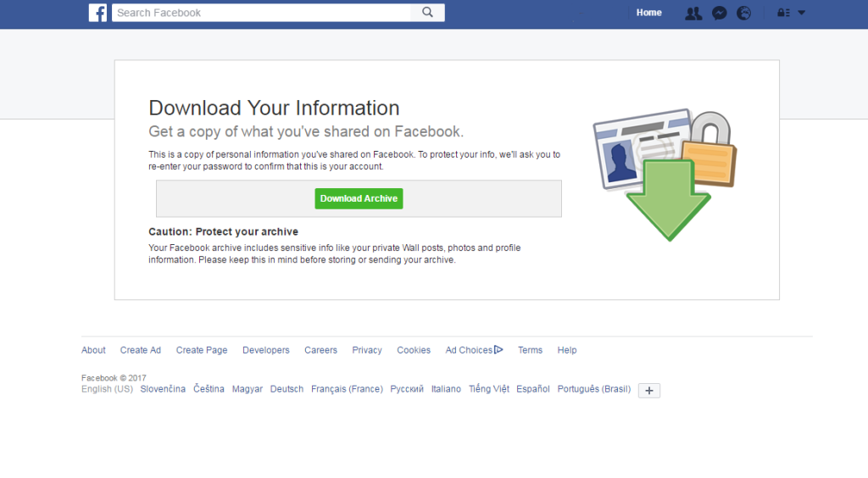This screenshot has width=868, height=478.
Task: Click the Get a copy subtitle text
Action: pyautogui.click(x=306, y=131)
